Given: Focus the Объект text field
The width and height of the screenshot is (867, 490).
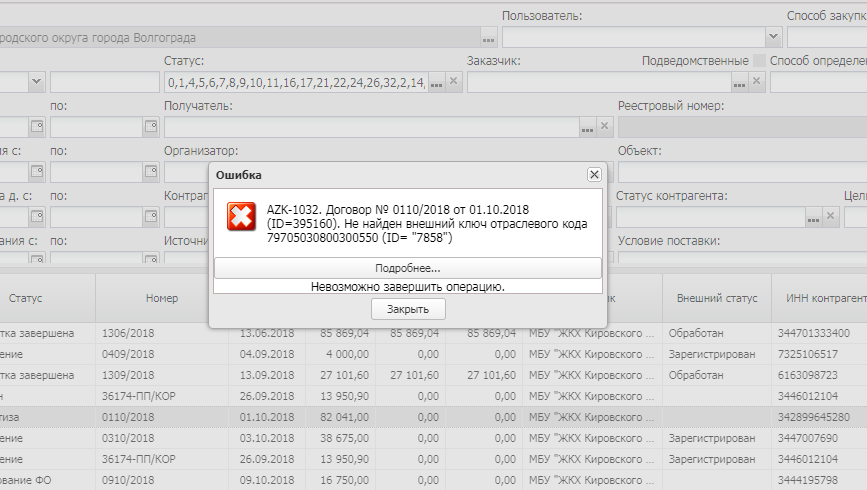Looking at the screenshot, I should 740,172.
